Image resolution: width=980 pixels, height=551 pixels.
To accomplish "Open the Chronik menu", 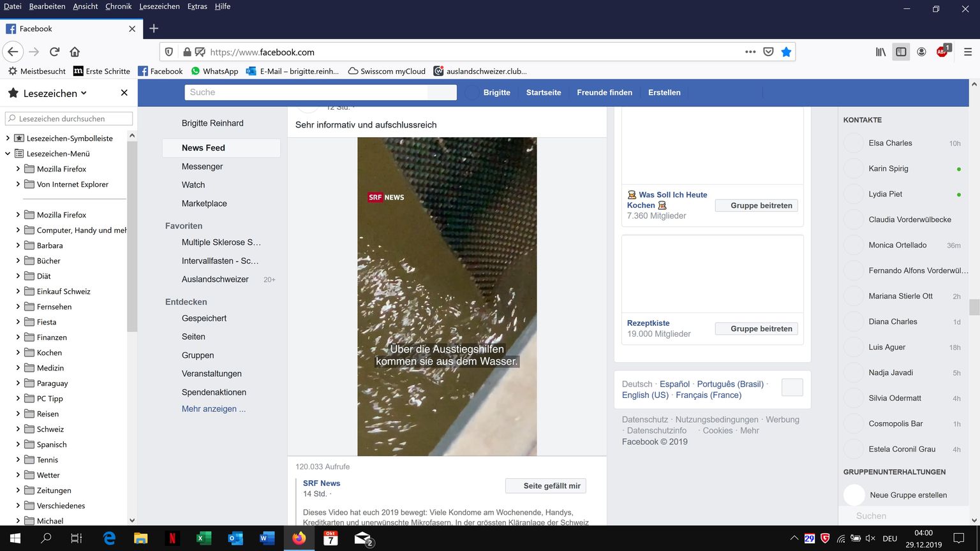I will pos(118,6).
